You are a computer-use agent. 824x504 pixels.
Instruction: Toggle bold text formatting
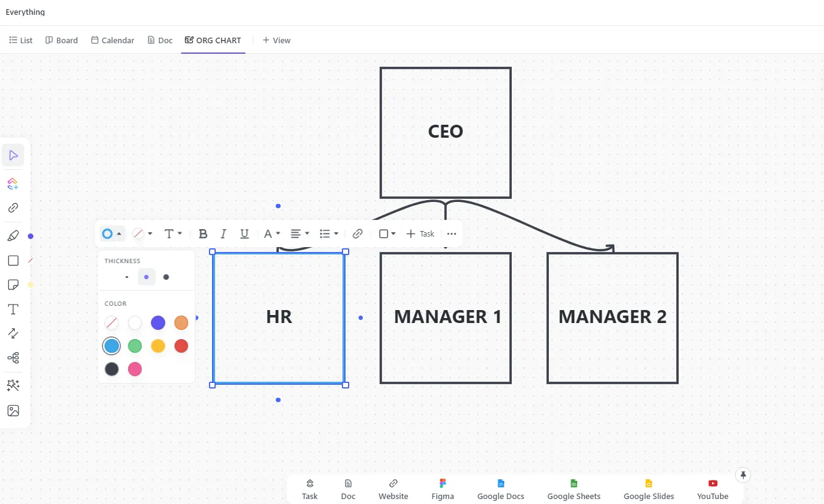[x=203, y=234]
